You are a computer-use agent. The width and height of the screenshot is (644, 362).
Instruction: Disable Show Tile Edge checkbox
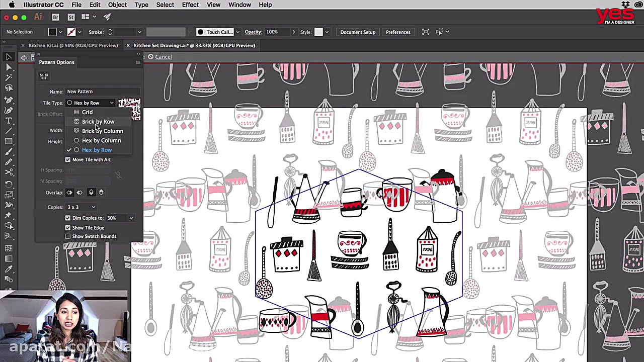click(68, 228)
